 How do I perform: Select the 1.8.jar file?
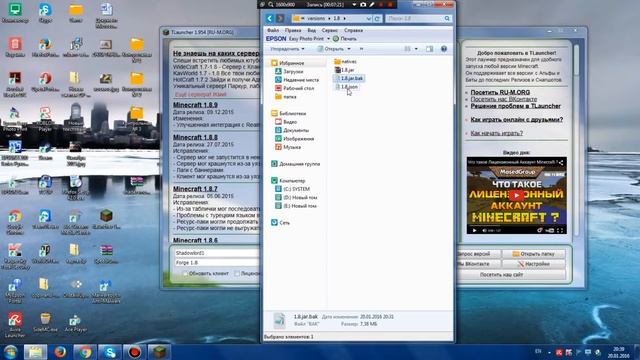click(344, 70)
